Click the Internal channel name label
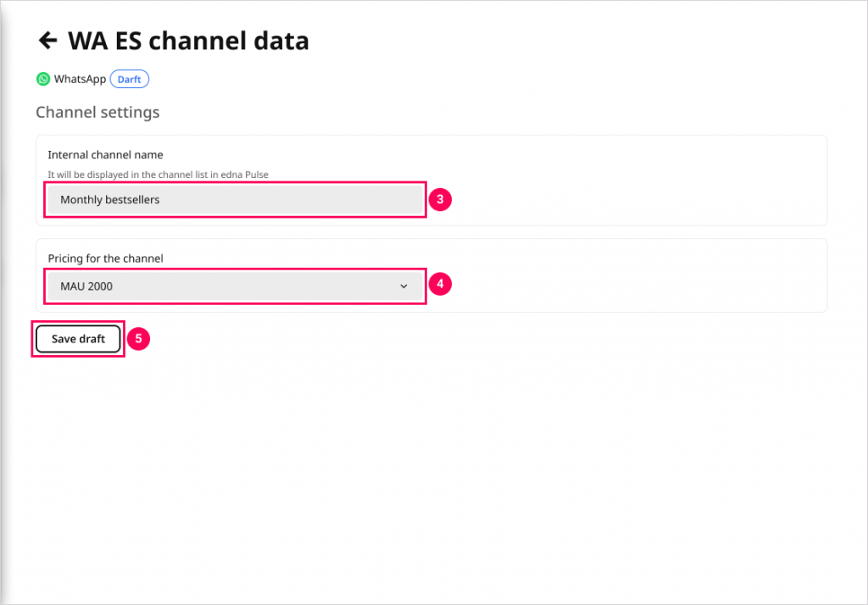 [x=105, y=155]
